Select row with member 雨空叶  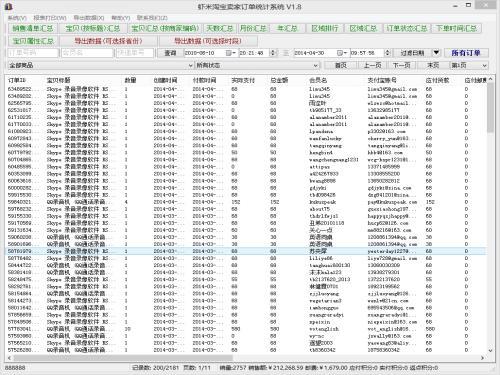click(x=246, y=103)
